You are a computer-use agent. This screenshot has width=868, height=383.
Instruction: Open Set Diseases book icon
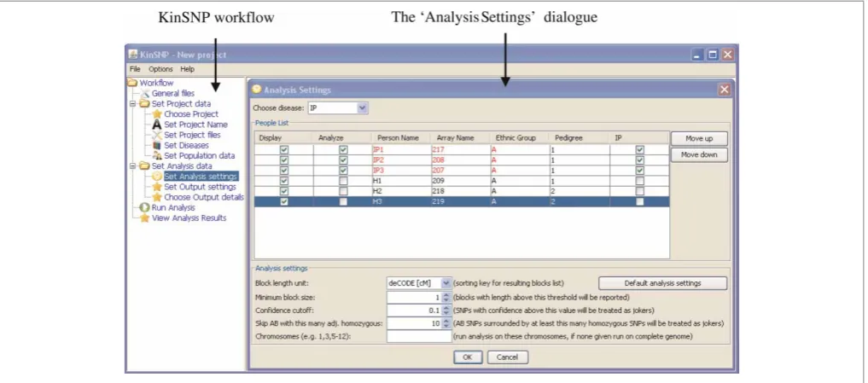click(x=157, y=146)
